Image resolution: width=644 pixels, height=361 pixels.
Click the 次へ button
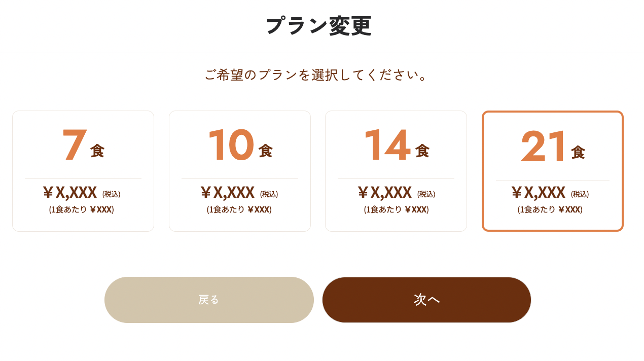[x=426, y=300]
